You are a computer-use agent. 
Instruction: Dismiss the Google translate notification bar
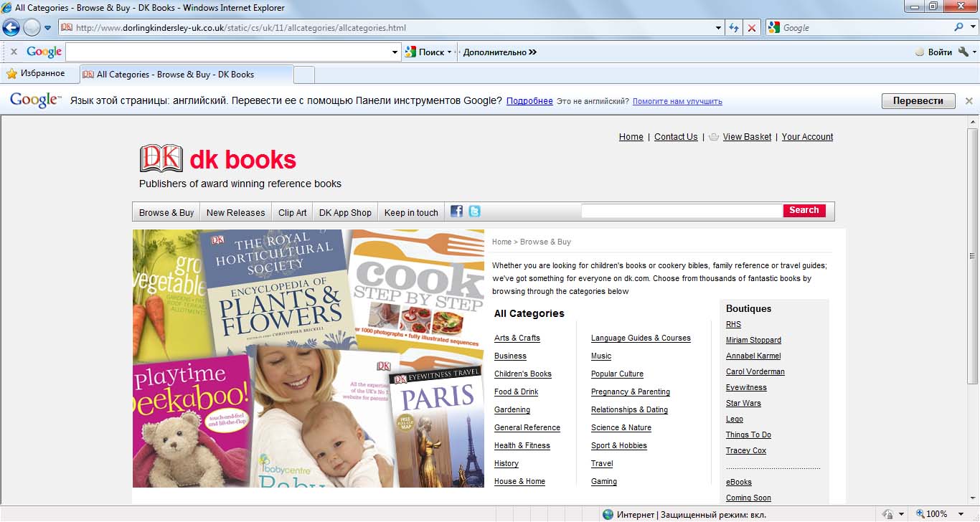[969, 101]
